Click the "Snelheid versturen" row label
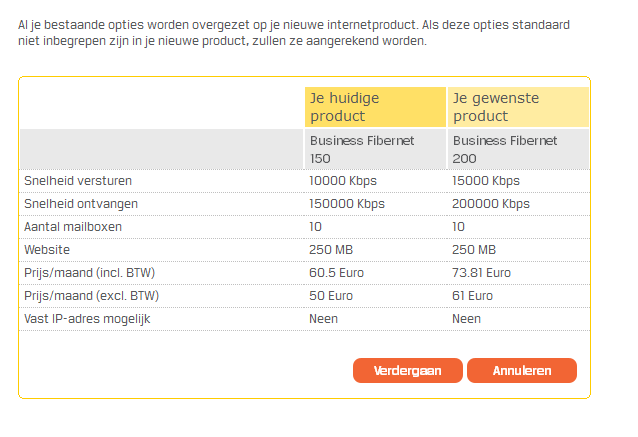638x437 pixels. click(78, 181)
